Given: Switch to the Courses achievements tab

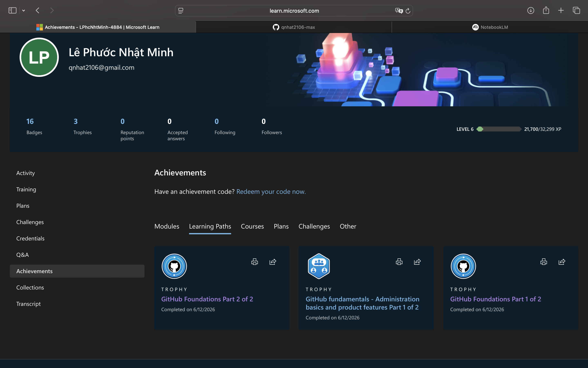Looking at the screenshot, I should tap(252, 226).
